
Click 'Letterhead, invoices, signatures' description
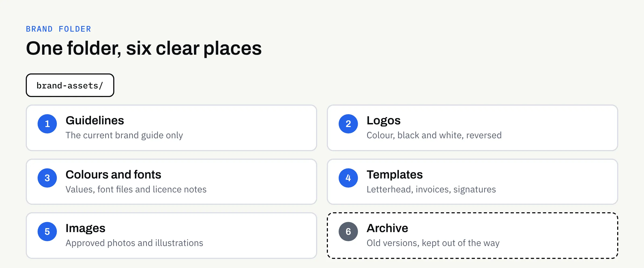point(431,189)
